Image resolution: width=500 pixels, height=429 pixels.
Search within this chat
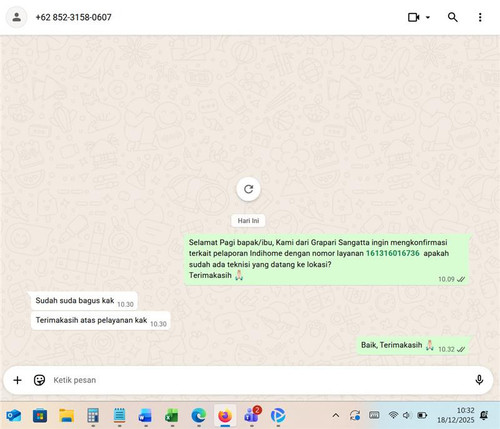point(452,17)
